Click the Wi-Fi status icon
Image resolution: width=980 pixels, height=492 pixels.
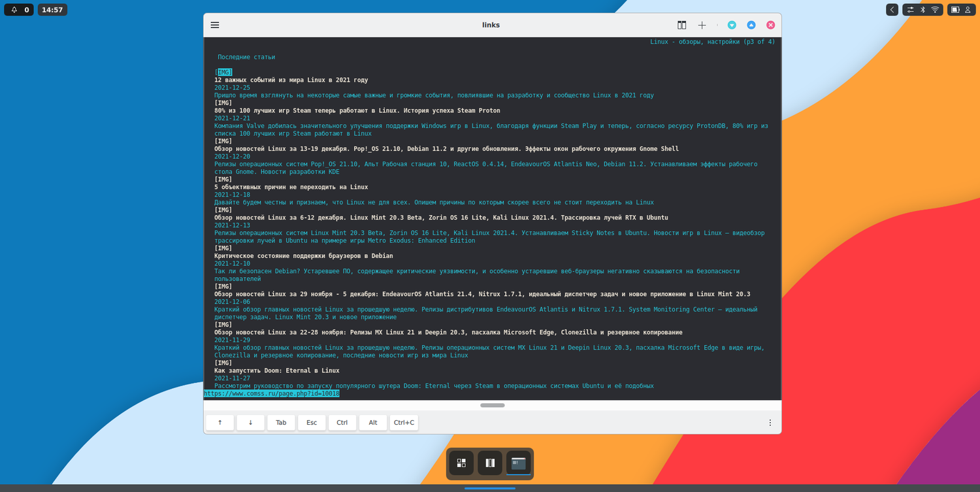935,10
